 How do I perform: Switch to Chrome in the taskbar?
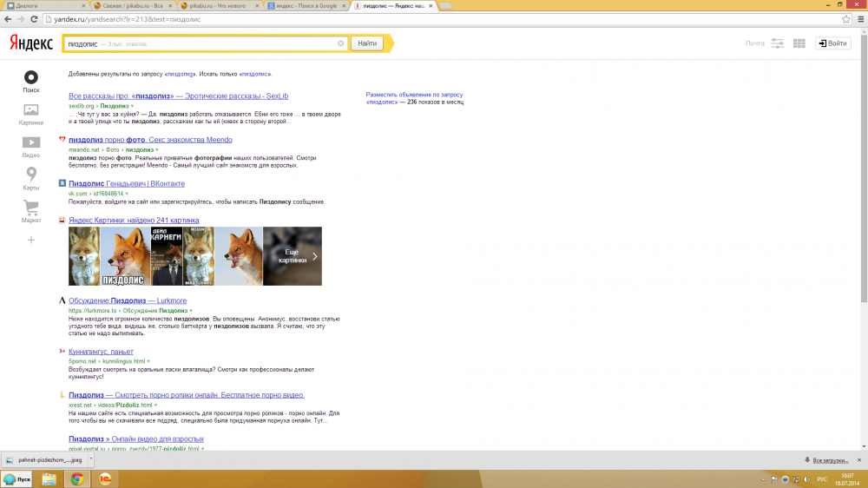(77, 479)
